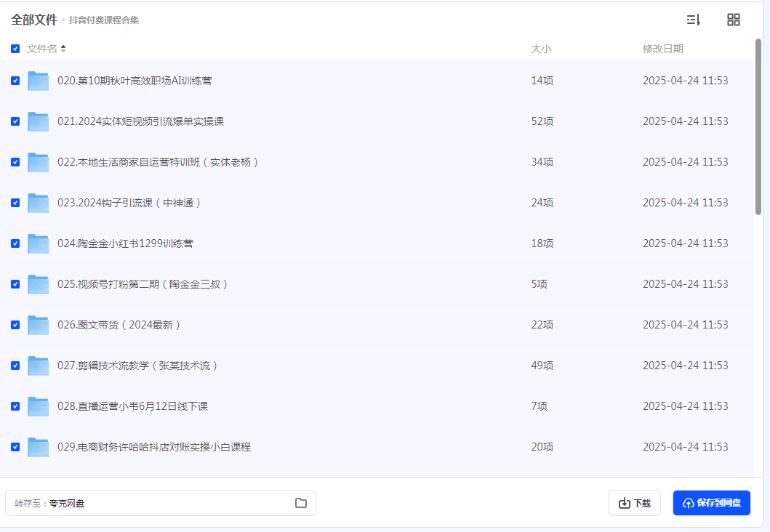Click folder icon of 029.电商财务 row

pos(38,447)
